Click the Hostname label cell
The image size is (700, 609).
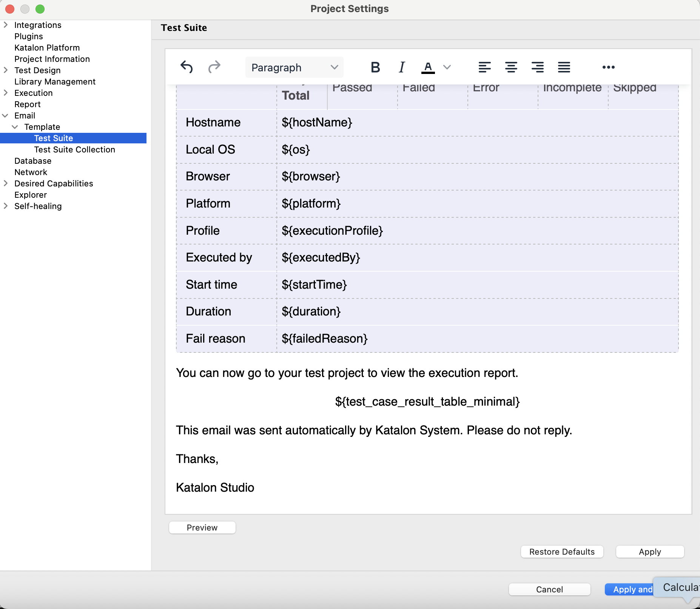coord(227,123)
